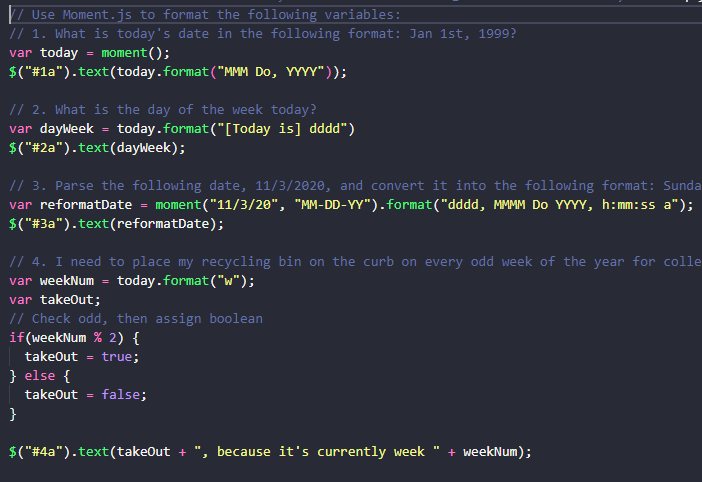Click the line $("#2a").text(dayWeek);
Viewport: 702px width, 482px height.
pos(97,148)
